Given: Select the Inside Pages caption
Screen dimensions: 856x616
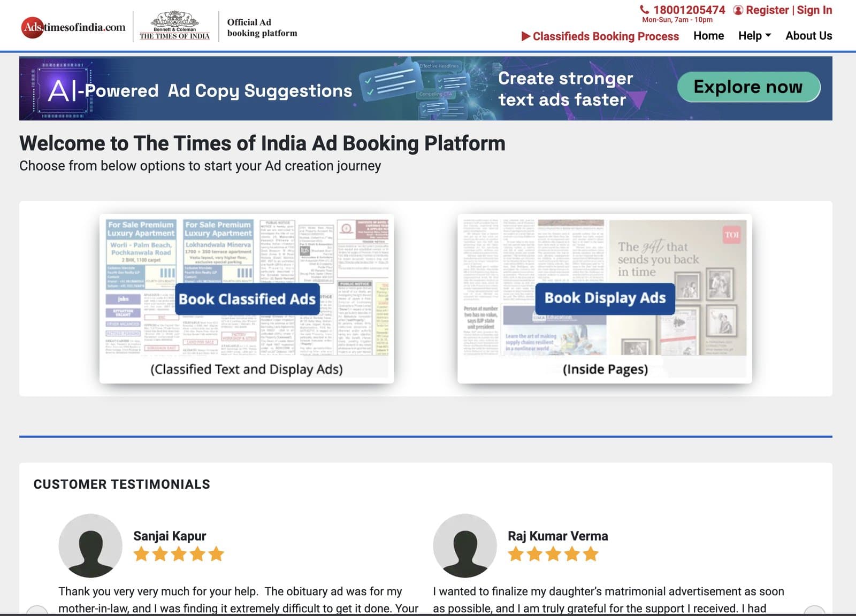Looking at the screenshot, I should tap(605, 369).
